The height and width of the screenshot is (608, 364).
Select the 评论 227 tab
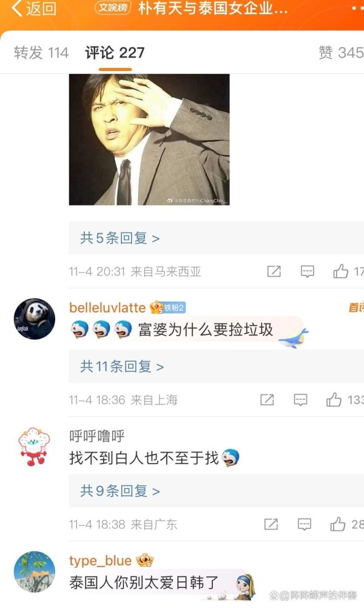tap(115, 53)
